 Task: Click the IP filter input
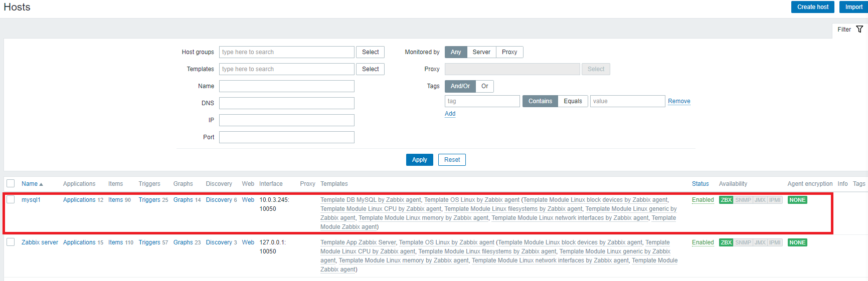tap(287, 120)
